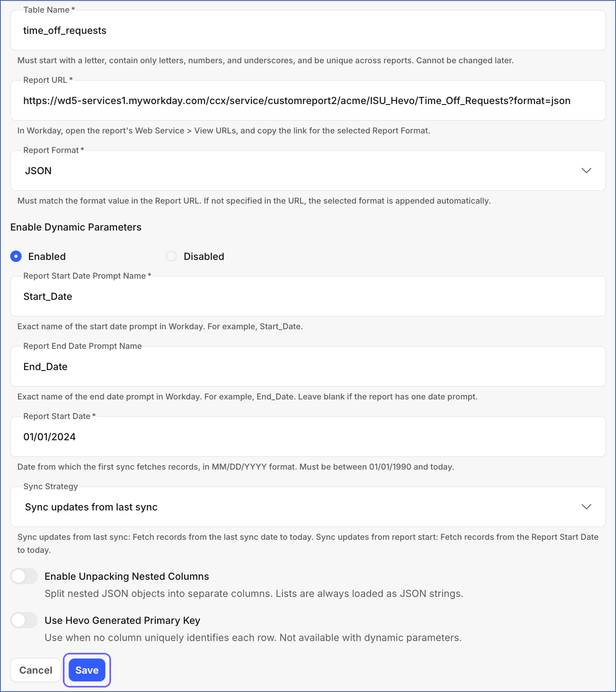Click the Disabled option label
This screenshot has width=616, height=692.
[204, 257]
